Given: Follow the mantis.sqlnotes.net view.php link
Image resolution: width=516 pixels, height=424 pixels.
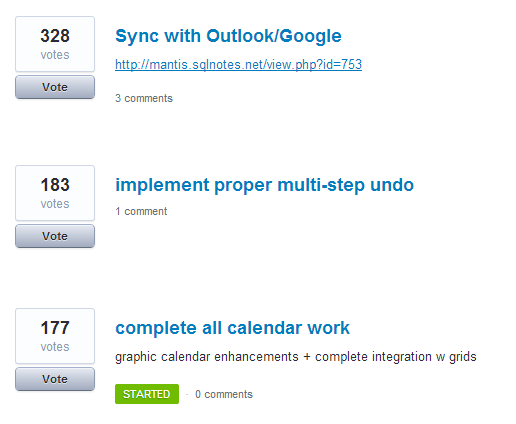Looking at the screenshot, I should click(x=238, y=64).
